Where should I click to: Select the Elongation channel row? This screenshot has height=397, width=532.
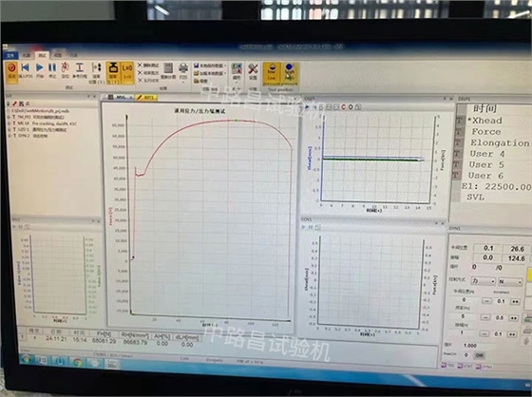tap(500, 142)
